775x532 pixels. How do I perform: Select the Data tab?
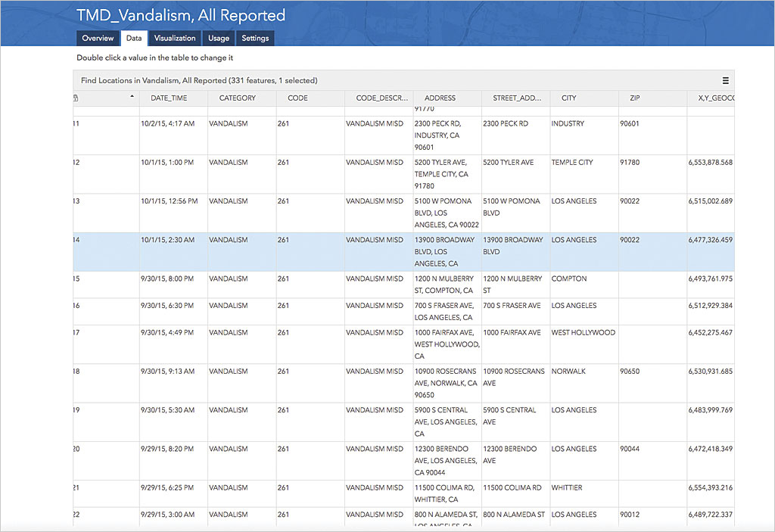tap(134, 38)
